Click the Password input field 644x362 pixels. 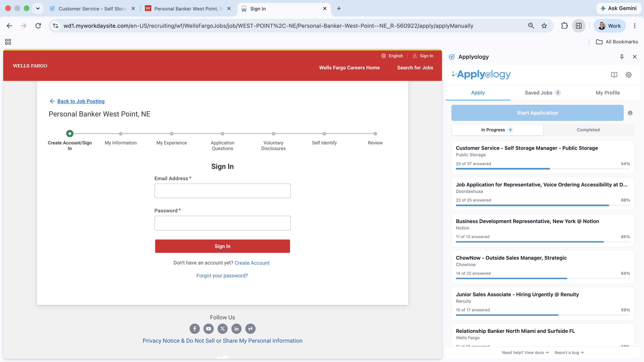[222, 223]
